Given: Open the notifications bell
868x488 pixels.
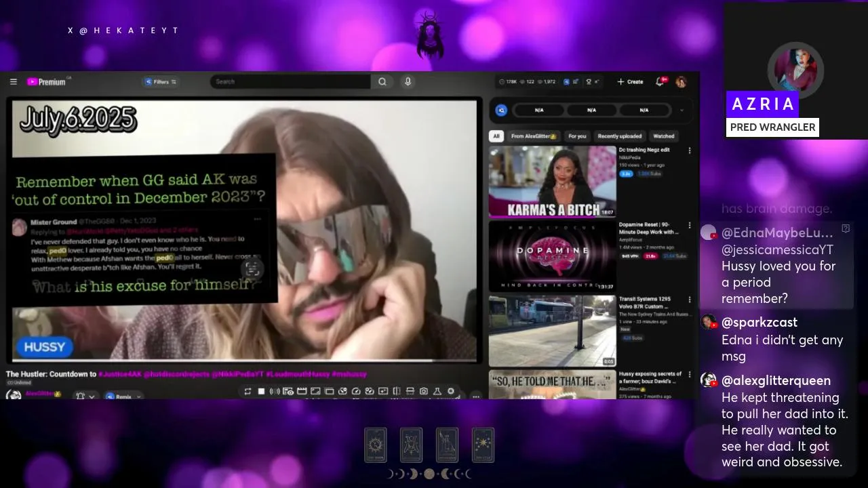Looking at the screenshot, I should click(x=660, y=81).
